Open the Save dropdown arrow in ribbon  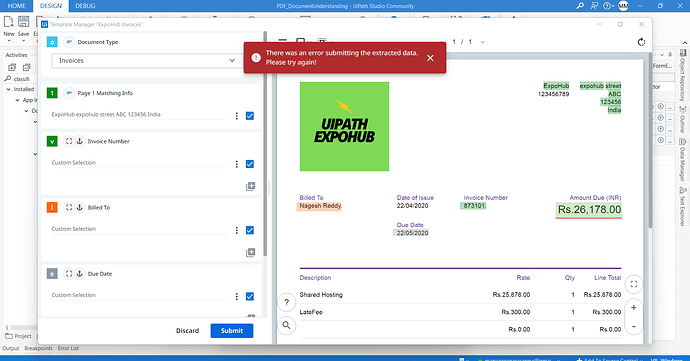24,41
